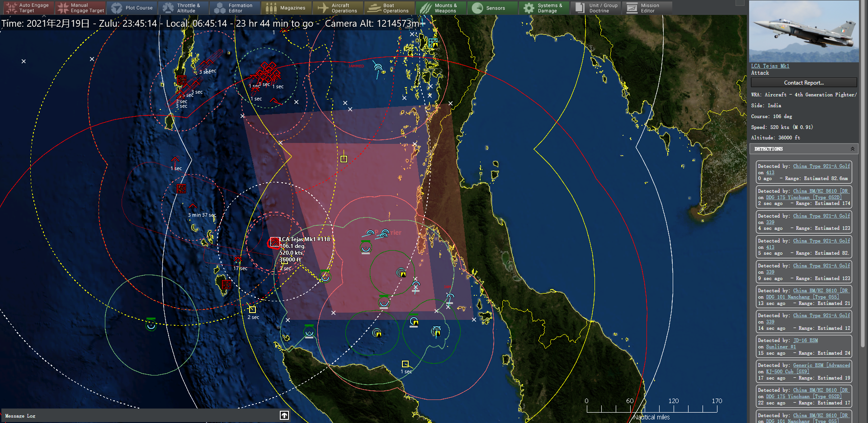Open the Plot Course tool

pyautogui.click(x=132, y=8)
